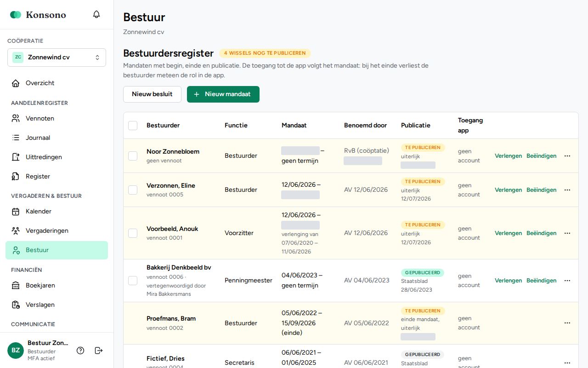Open Kalender in the sidebar
Viewport: 588px width, 368px height.
(57, 212)
